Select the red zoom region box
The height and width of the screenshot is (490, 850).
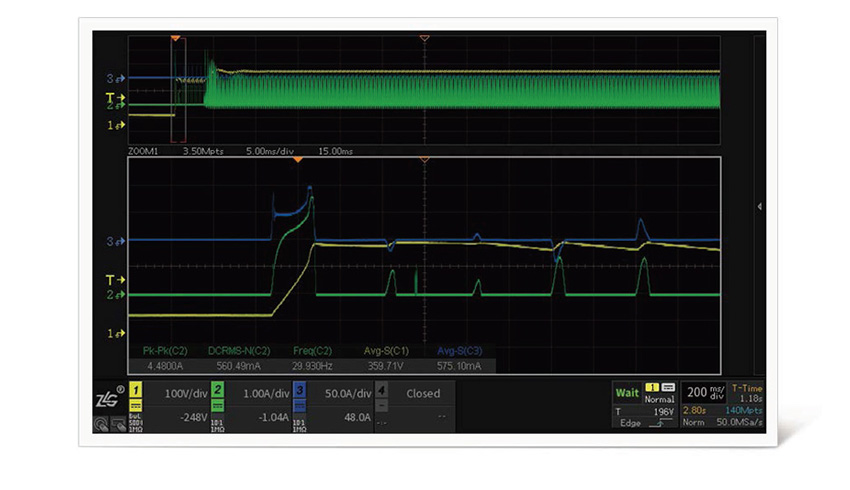[x=178, y=90]
